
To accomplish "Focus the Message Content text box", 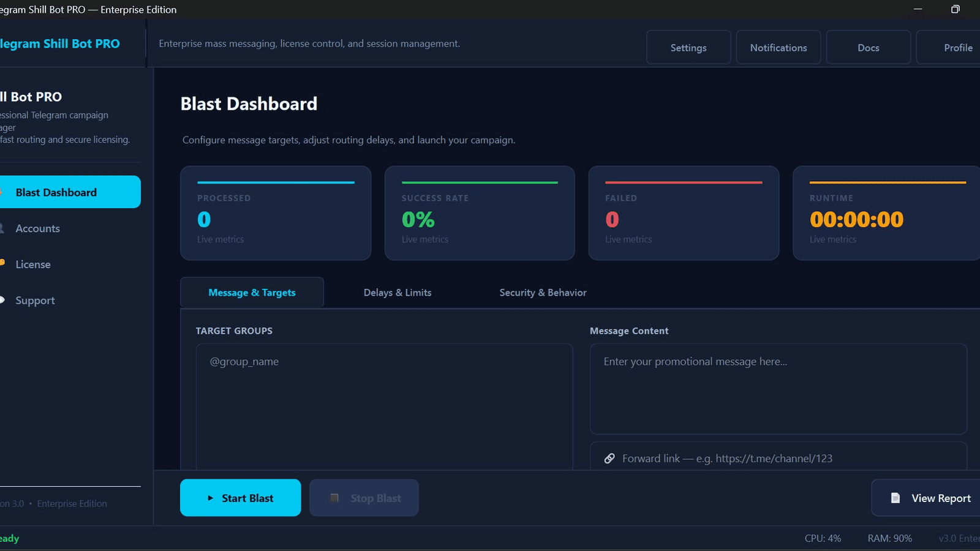I will coord(778,389).
